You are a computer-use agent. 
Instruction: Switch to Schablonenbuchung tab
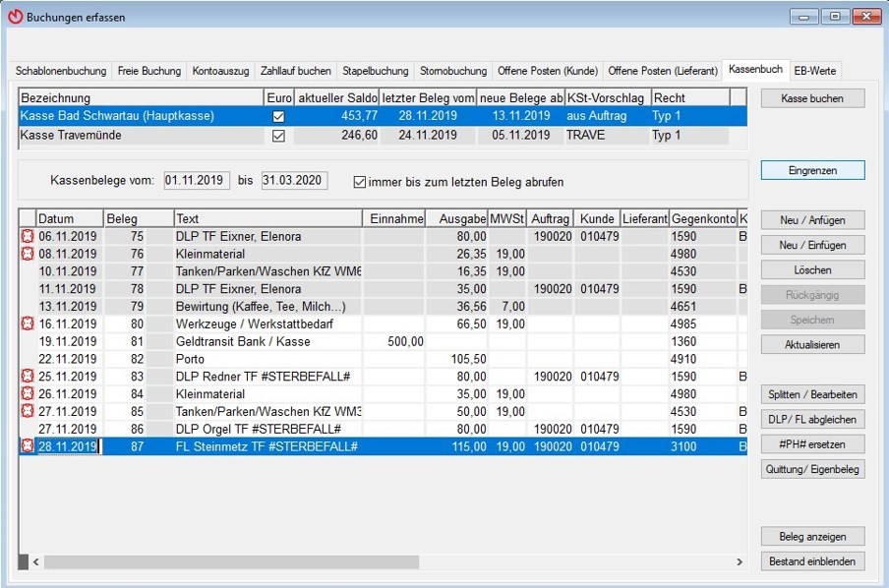coord(61,71)
